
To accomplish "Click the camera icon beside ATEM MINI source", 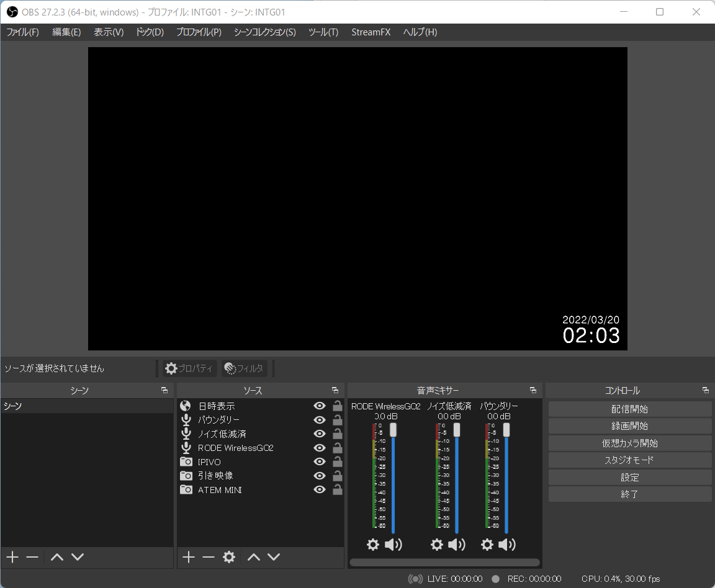I will coord(185,489).
